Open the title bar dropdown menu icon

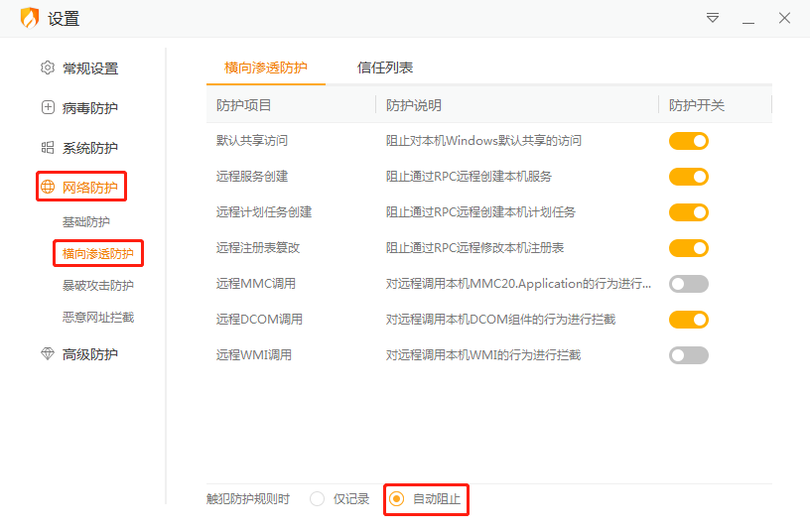[x=713, y=18]
